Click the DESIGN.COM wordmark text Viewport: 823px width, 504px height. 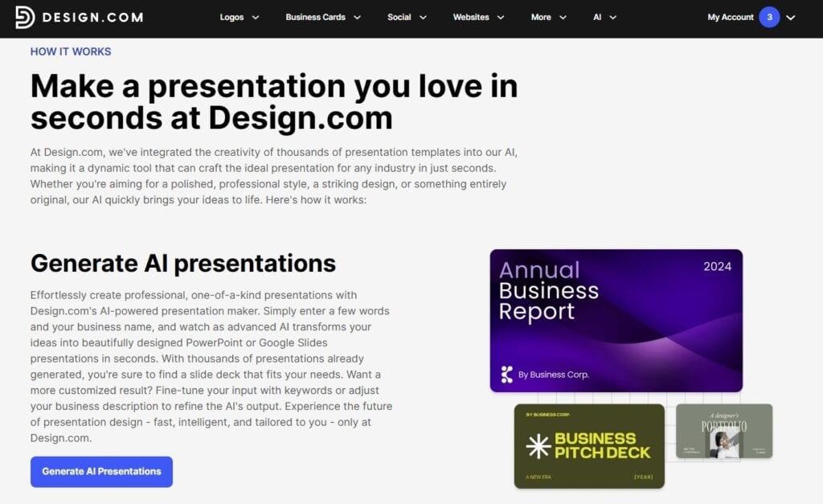point(92,18)
